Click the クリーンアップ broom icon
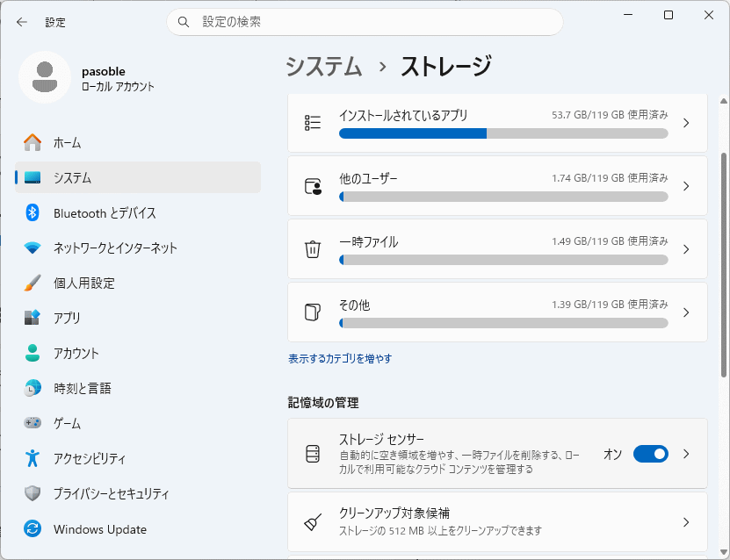The height and width of the screenshot is (560, 730). pyautogui.click(x=313, y=522)
